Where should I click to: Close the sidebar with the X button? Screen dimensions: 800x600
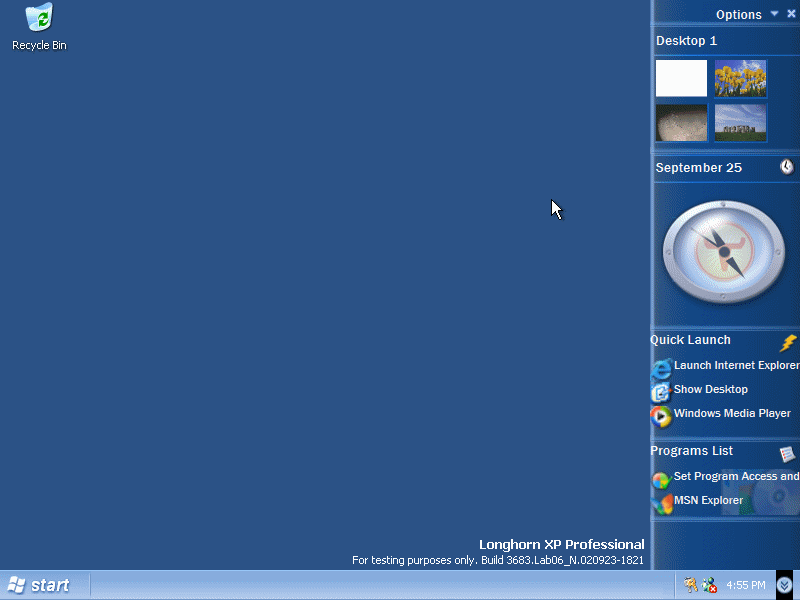click(x=791, y=14)
